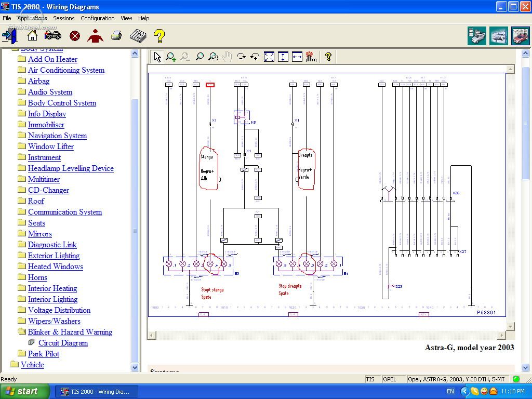Viewport: 532px width, 399px height.
Task: Open the Circuit Diagram link
Action: pos(63,343)
